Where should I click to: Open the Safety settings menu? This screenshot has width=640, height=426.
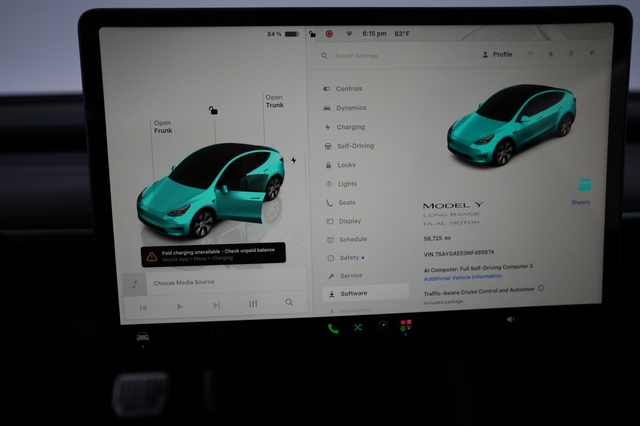click(x=345, y=257)
